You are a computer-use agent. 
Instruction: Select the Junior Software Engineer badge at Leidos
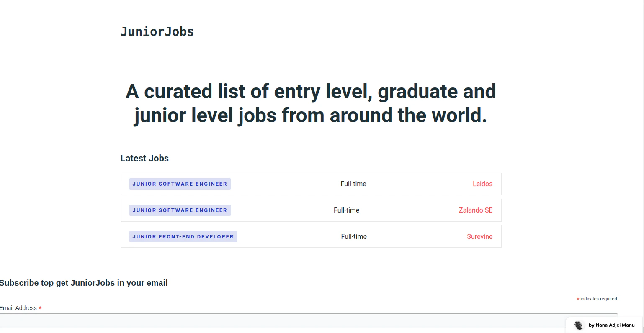(x=180, y=184)
